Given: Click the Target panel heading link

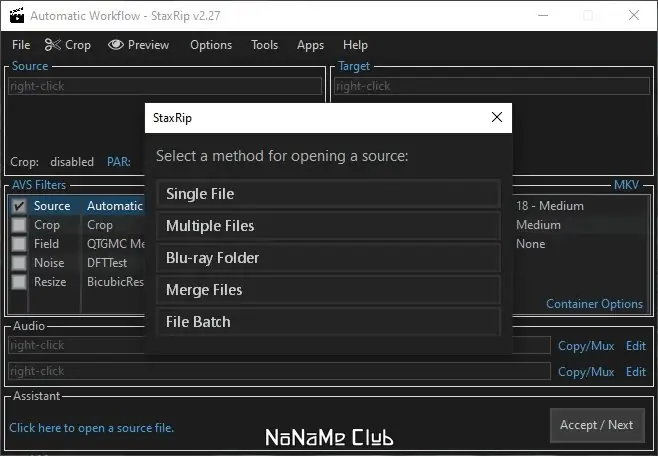Looking at the screenshot, I should pyautogui.click(x=354, y=66).
